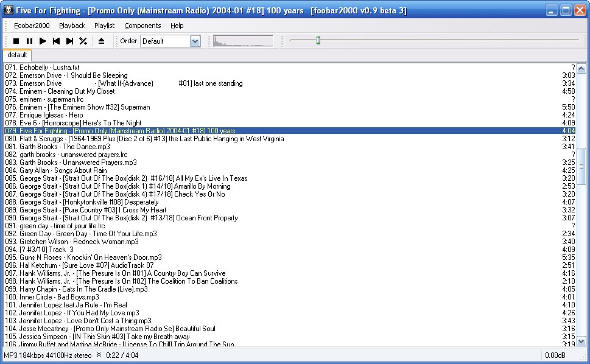Select track 104 Jesse Mccartney Beautiful Soul
Viewport: 590px width, 364px height.
point(289,328)
